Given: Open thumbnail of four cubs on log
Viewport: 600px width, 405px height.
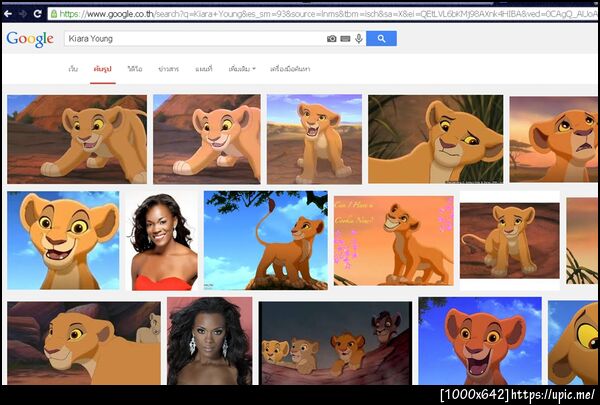Looking at the screenshot, I should [335, 343].
